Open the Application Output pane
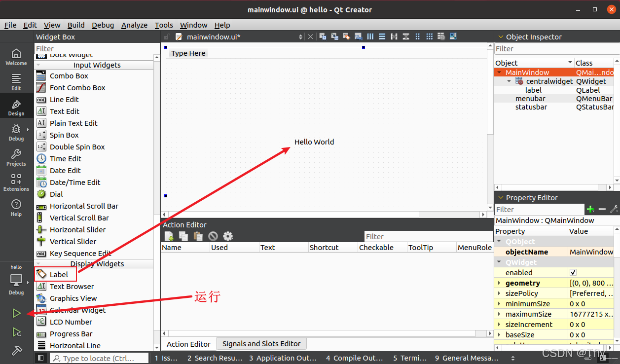Image resolution: width=620 pixels, height=364 pixels. [283, 358]
